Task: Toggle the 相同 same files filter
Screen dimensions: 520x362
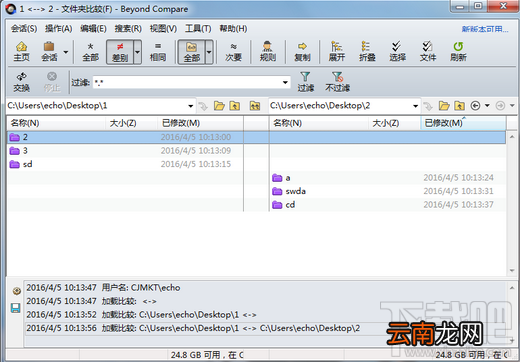Action: (x=158, y=52)
